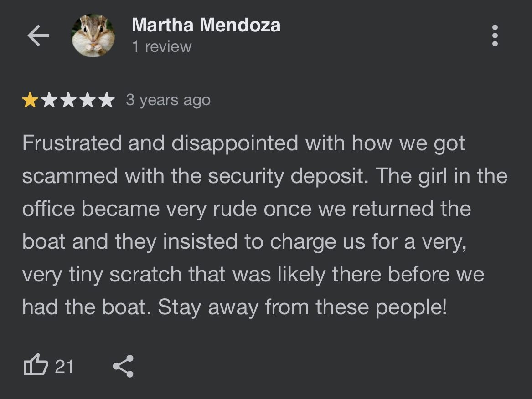Click the "security deposit" text line
This screenshot has height=399, width=532.
click(x=265, y=176)
